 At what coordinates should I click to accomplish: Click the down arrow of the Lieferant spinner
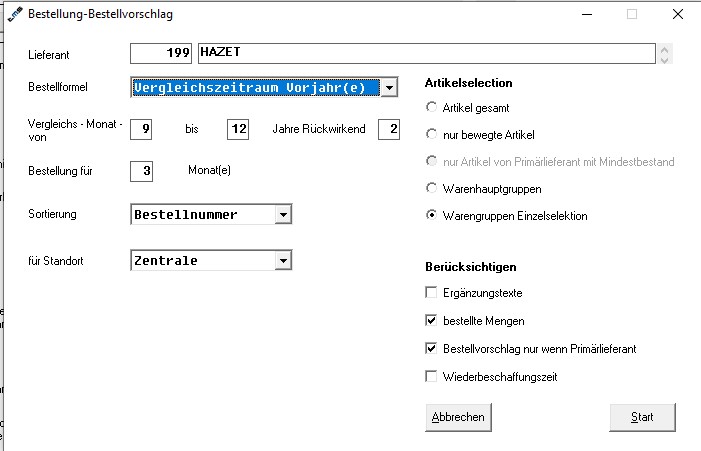(x=664, y=59)
